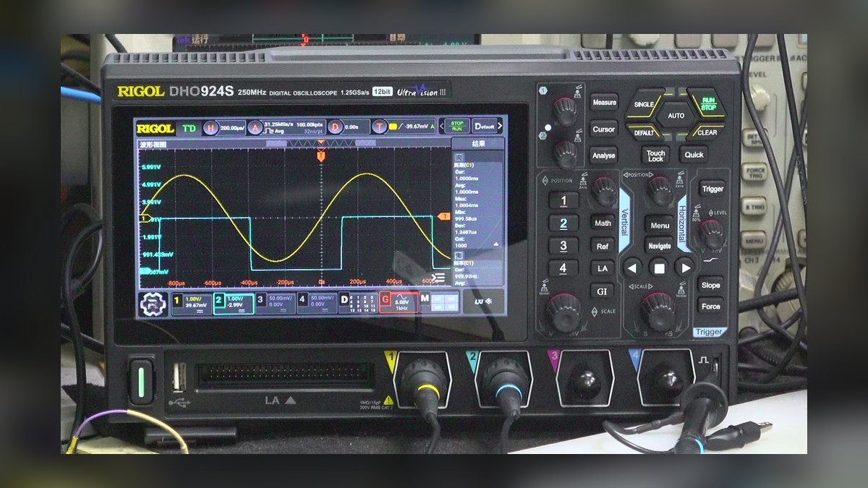The image size is (868, 488).
Task: Push the Force trigger button
Action: 711,307
